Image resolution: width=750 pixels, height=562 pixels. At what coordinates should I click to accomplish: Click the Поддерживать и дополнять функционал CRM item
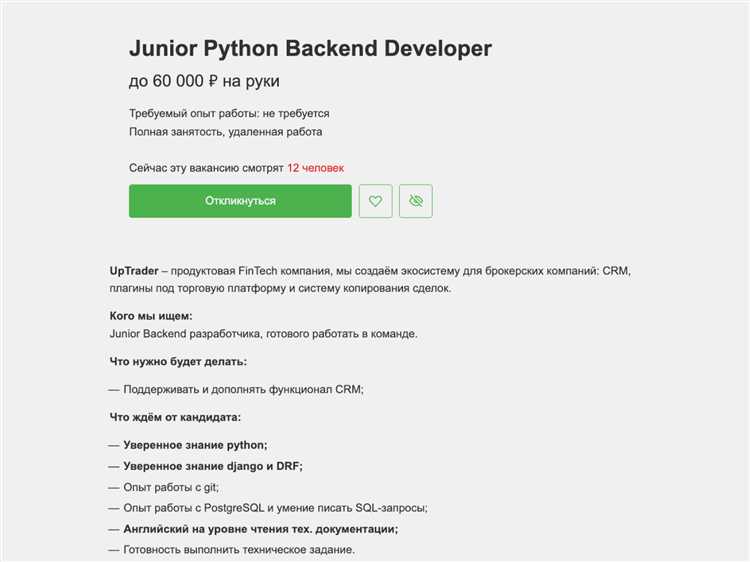243,389
